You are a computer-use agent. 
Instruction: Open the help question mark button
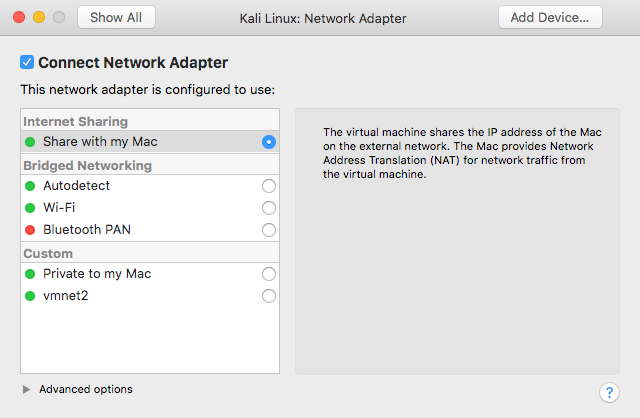pos(609,392)
